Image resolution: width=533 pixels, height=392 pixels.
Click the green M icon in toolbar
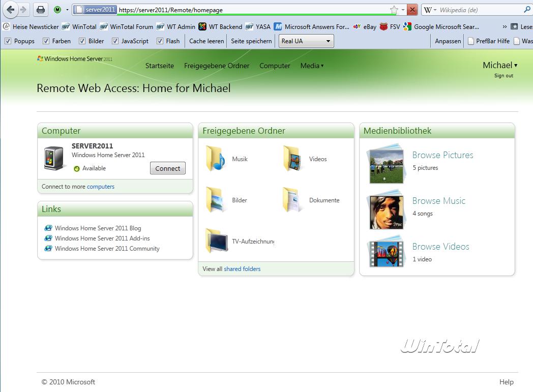(57, 10)
